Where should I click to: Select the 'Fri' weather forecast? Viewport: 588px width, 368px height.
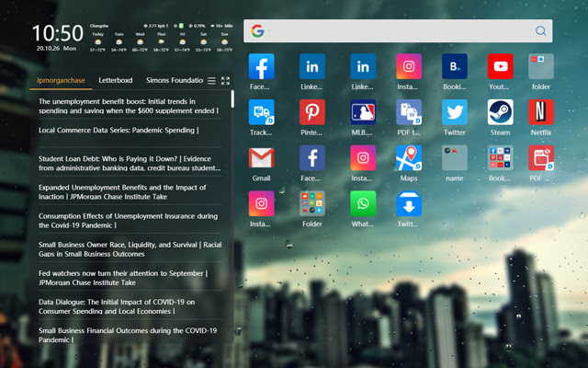click(x=182, y=41)
